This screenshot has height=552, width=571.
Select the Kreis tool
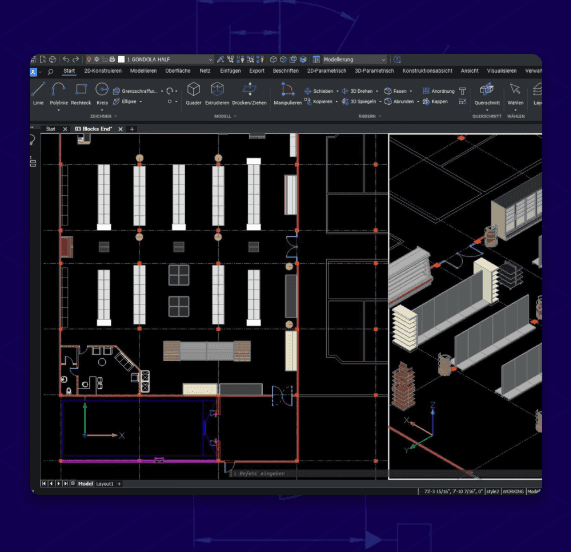pyautogui.click(x=102, y=94)
